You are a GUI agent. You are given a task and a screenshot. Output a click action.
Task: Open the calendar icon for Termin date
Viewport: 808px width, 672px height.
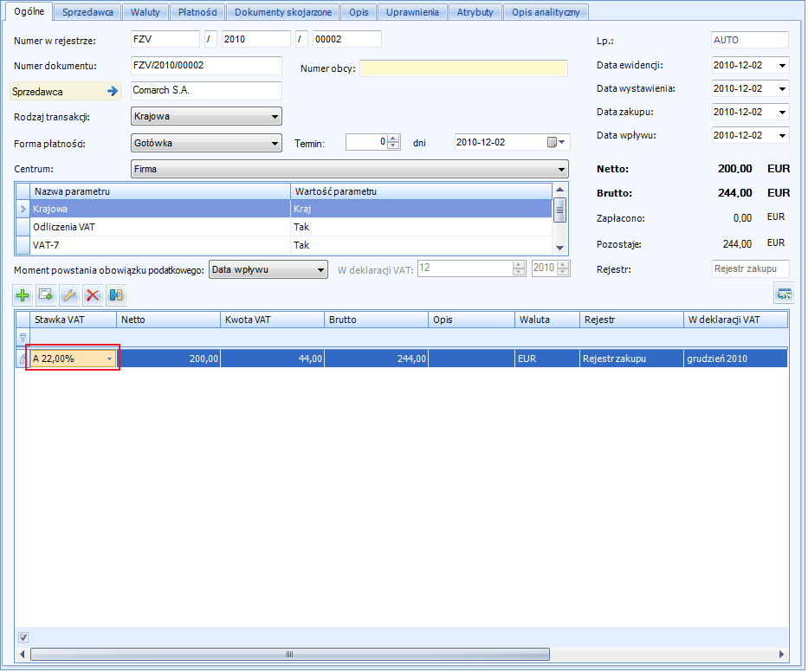pyautogui.click(x=552, y=142)
